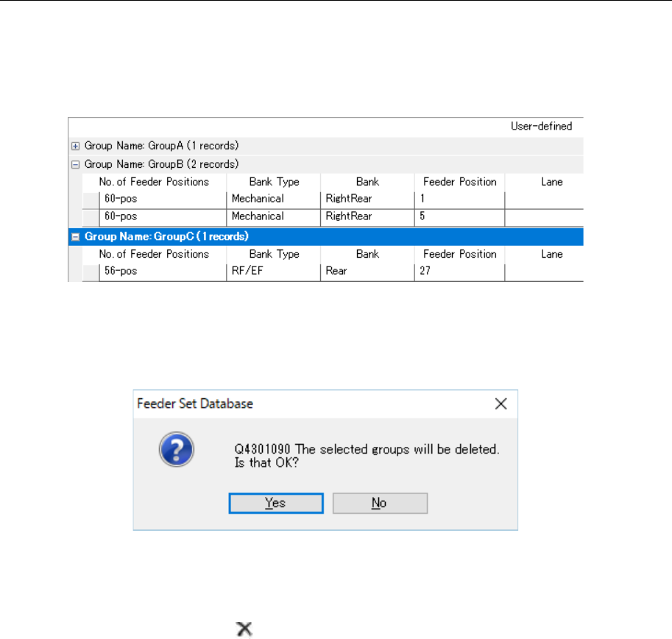Click No. of Feeder Positions header in GroupC
The width and height of the screenshot is (672, 639).
pos(154,255)
